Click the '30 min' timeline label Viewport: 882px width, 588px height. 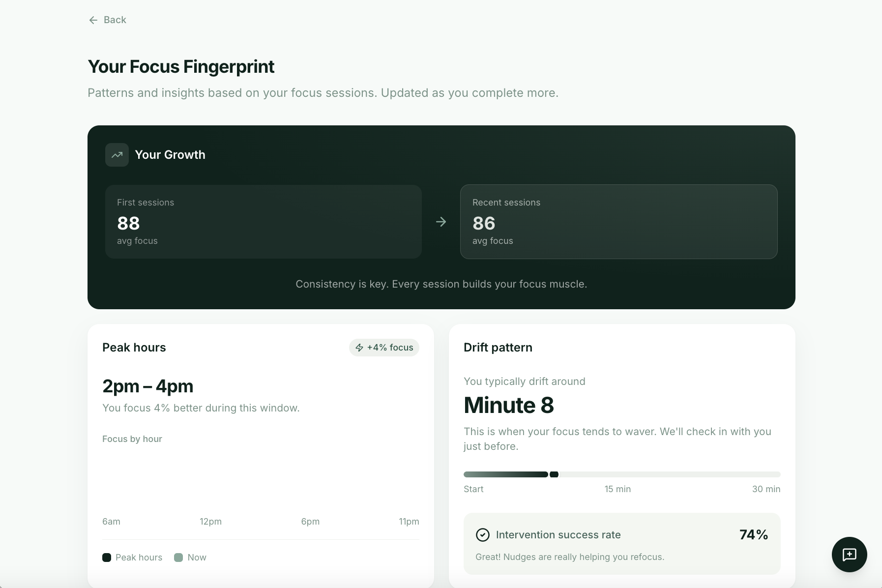[x=766, y=489]
